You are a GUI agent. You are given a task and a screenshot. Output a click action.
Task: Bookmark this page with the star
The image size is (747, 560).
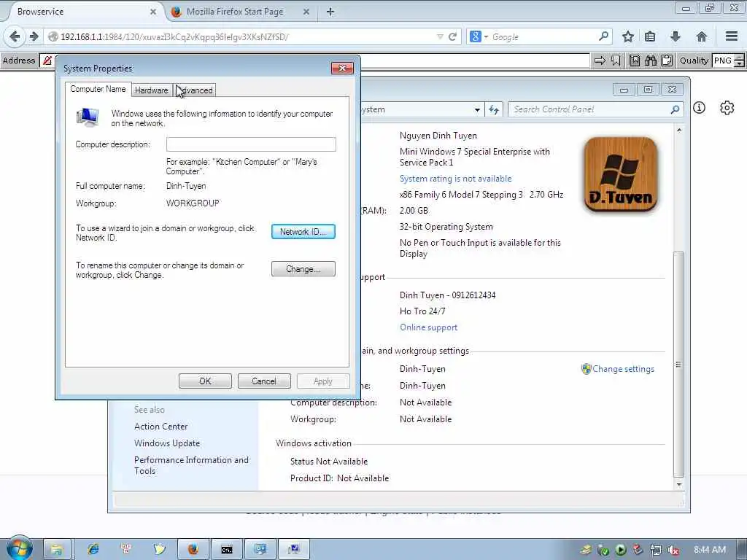coord(628,36)
